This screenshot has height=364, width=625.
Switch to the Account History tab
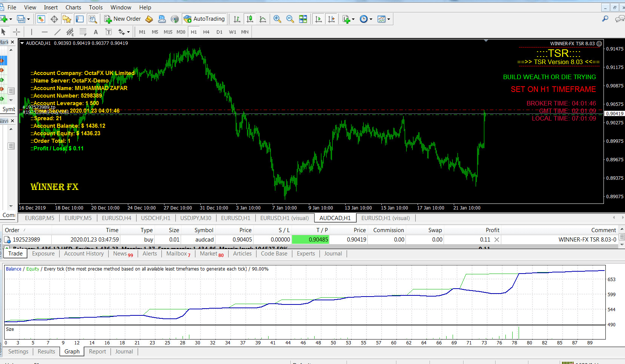click(x=84, y=254)
